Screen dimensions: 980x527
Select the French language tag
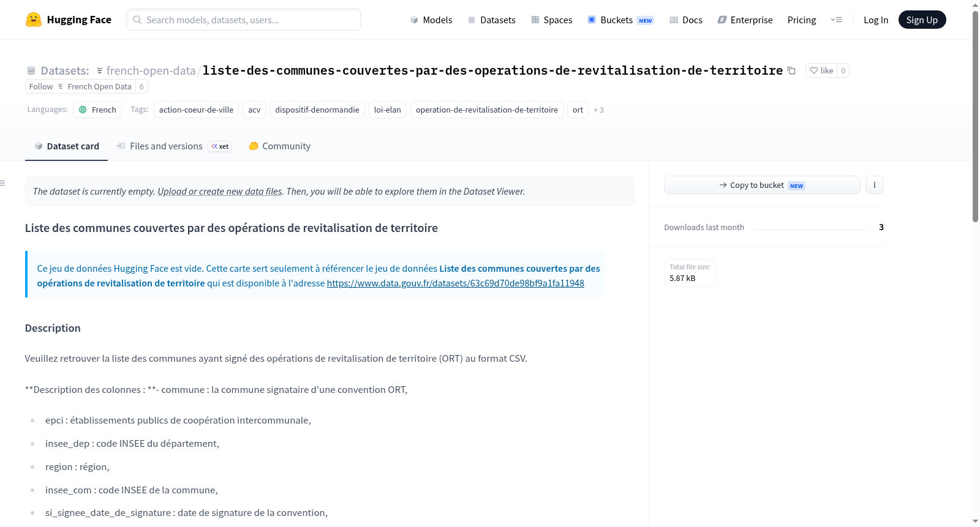click(x=97, y=110)
